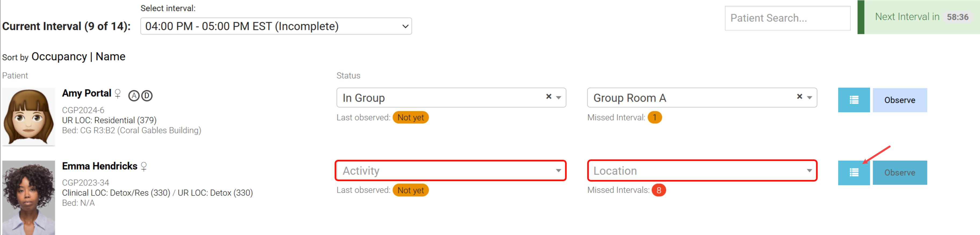Screen dimensions: 980x235
Task: Click the female gender icon beside Amy Portal
Action: pos(118,93)
